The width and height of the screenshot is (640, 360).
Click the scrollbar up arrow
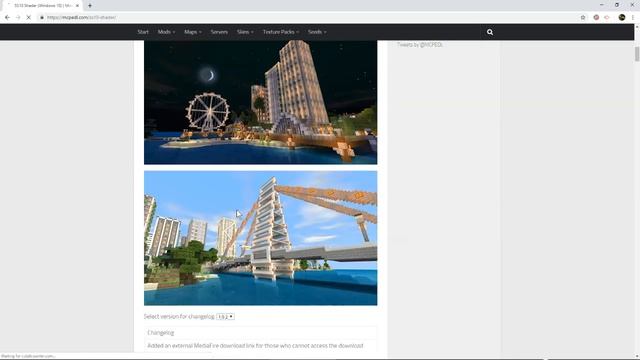(637, 27)
